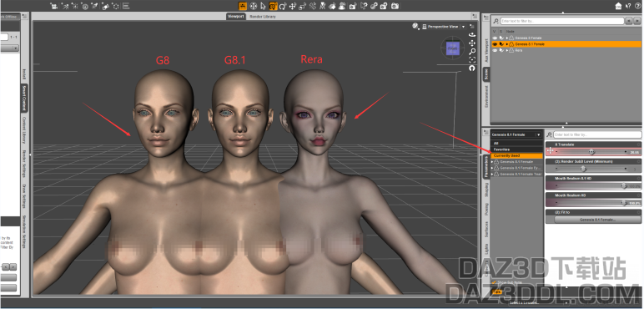Click the Create New Distant Light icon
Image resolution: width=644 pixels, height=309 pixels.
point(65,6)
